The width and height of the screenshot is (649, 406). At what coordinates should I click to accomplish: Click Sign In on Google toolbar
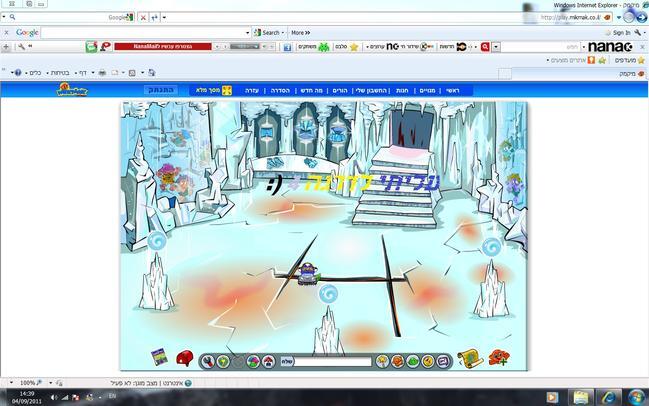pos(621,32)
